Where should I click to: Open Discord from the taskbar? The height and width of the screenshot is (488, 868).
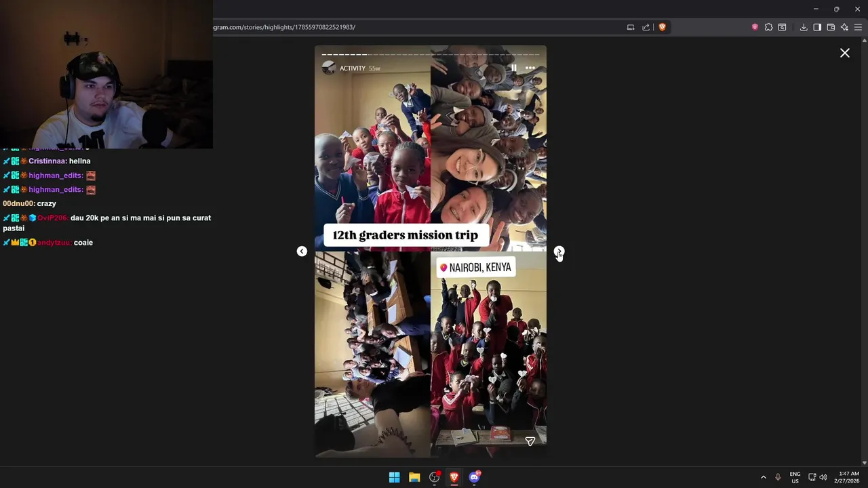[475, 477]
